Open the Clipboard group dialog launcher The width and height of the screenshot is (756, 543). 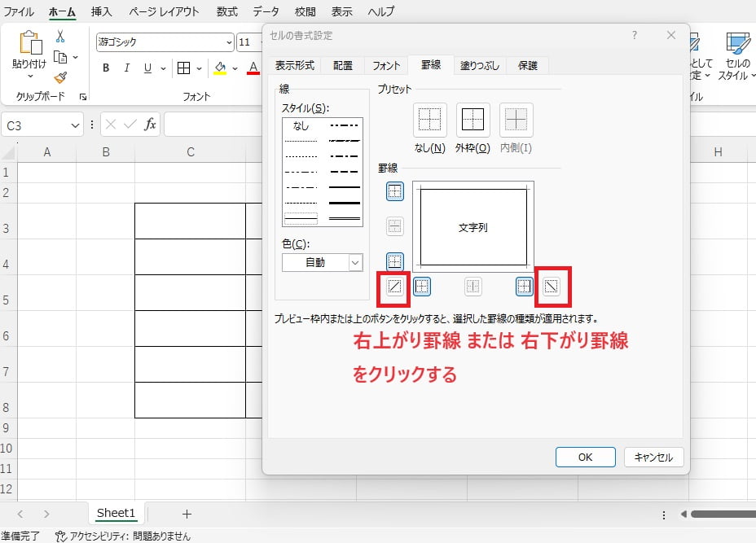pyautogui.click(x=83, y=97)
